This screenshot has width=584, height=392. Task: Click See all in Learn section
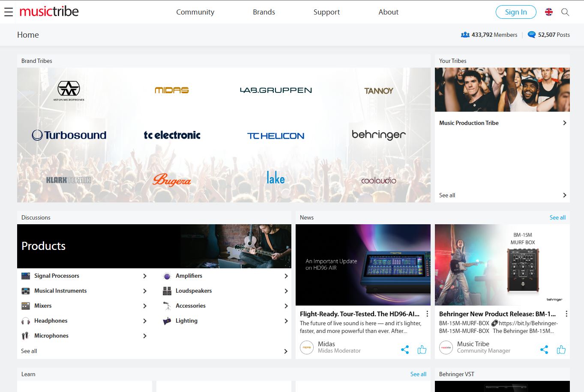click(x=418, y=374)
